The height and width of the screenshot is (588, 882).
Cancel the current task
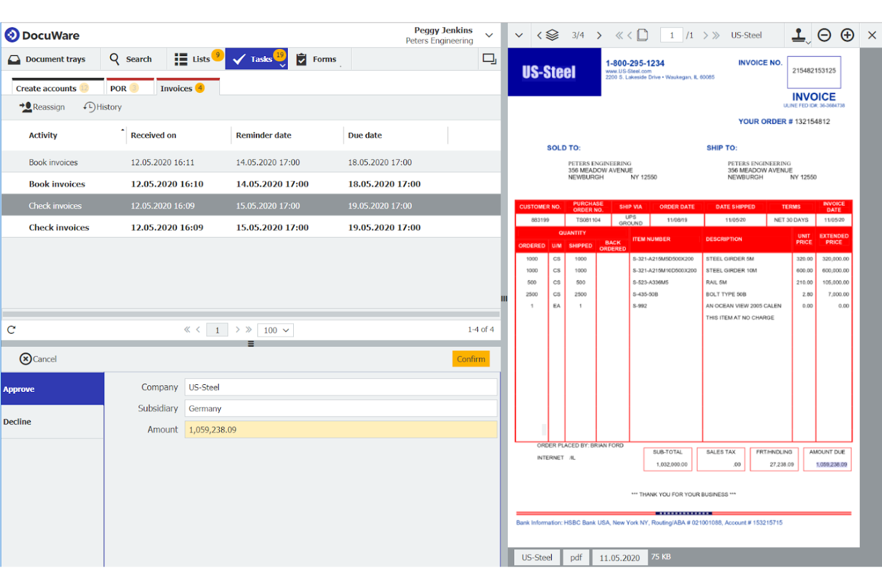[38, 359]
